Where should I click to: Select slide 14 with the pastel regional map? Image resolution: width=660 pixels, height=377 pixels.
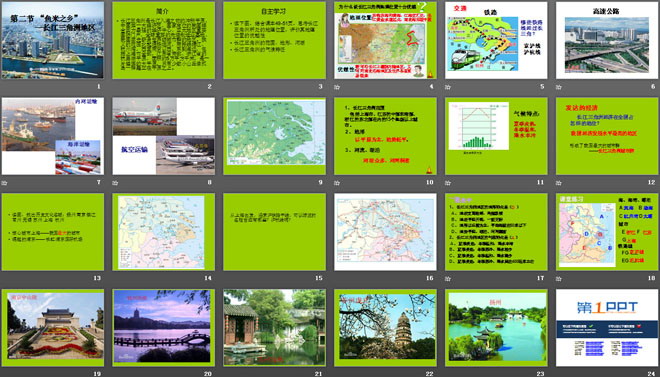click(163, 232)
